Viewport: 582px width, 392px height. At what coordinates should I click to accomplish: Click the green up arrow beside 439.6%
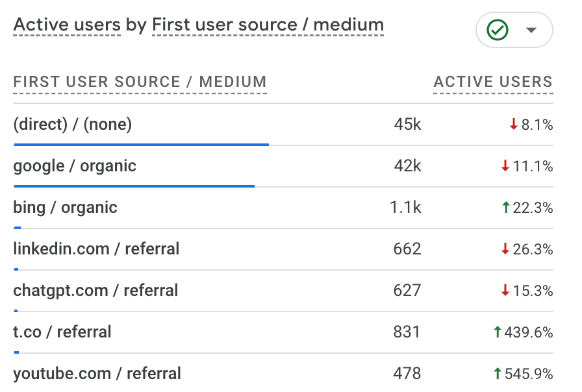[498, 332]
